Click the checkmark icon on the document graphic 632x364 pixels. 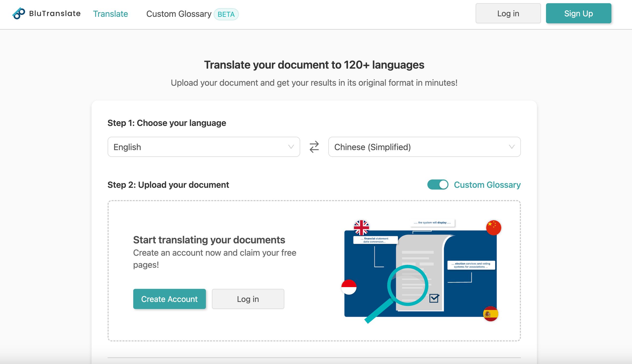pos(434,298)
